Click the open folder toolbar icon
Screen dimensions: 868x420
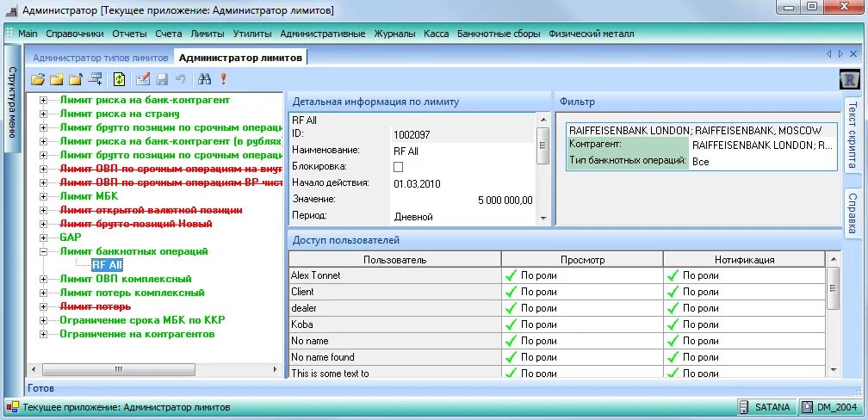38,79
